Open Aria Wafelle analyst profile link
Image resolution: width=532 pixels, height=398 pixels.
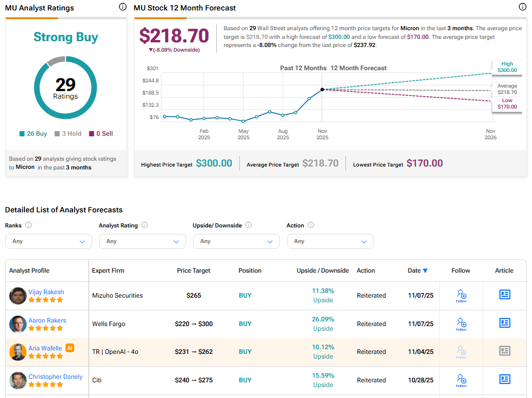click(x=45, y=348)
